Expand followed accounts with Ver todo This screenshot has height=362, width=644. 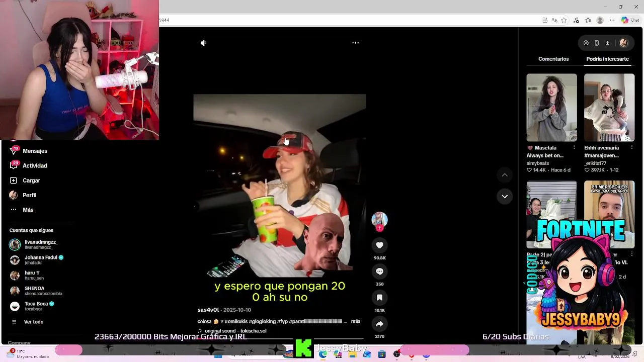pyautogui.click(x=33, y=322)
